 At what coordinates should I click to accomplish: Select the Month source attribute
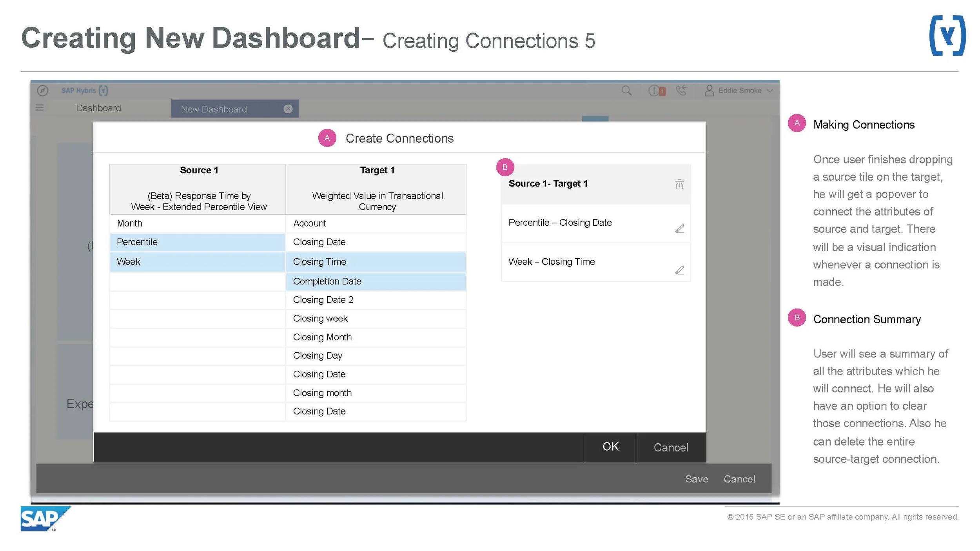coord(198,223)
